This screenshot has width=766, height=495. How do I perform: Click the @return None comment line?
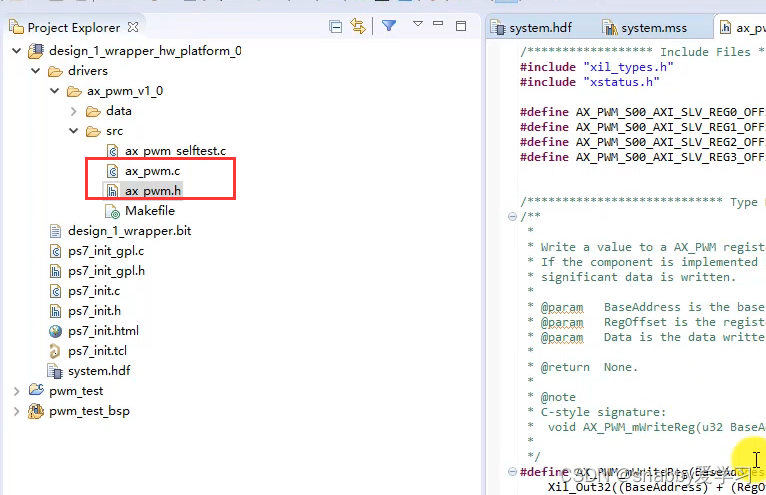click(583, 367)
